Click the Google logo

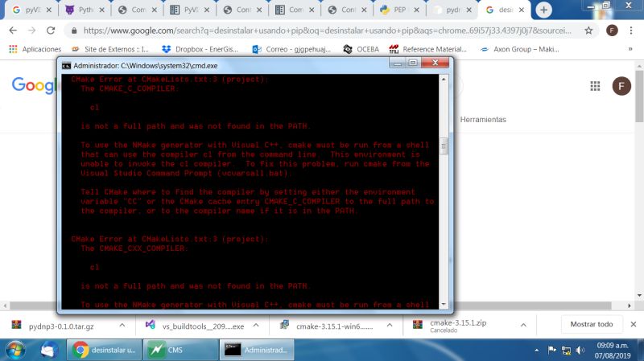pos(34,86)
